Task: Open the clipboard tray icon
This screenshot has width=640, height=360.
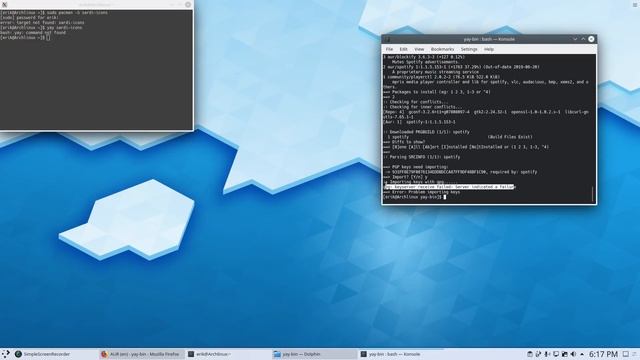Action: pos(529,354)
